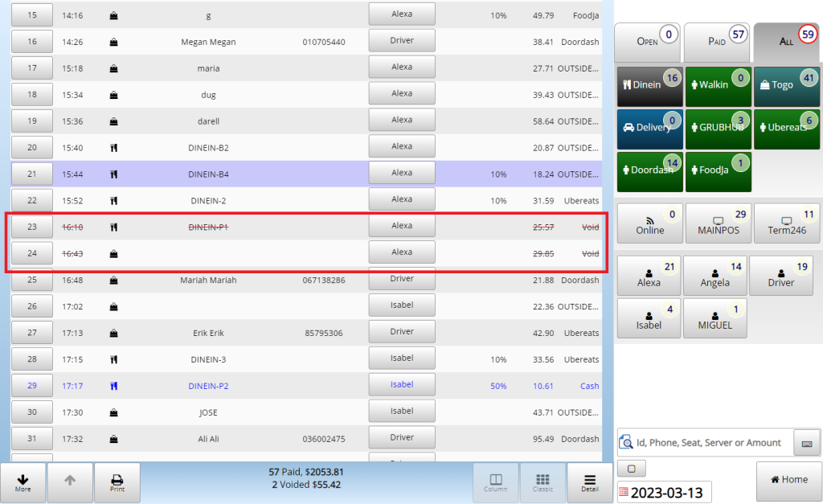
Task: Switch to the Paid orders tab
Action: (717, 43)
